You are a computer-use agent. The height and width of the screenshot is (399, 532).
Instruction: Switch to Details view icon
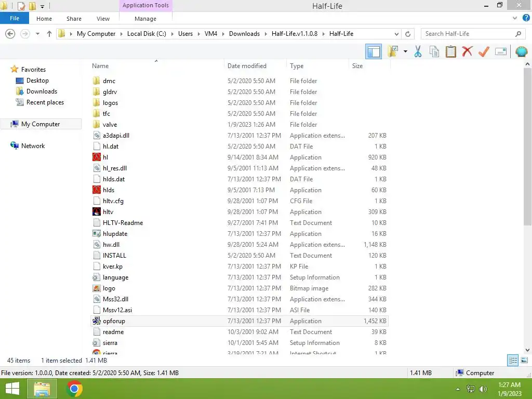[513, 360]
